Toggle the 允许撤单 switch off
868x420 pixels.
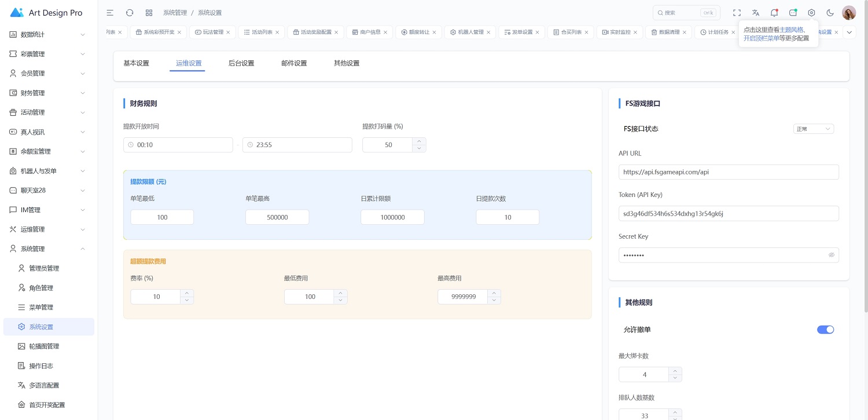[825, 330]
